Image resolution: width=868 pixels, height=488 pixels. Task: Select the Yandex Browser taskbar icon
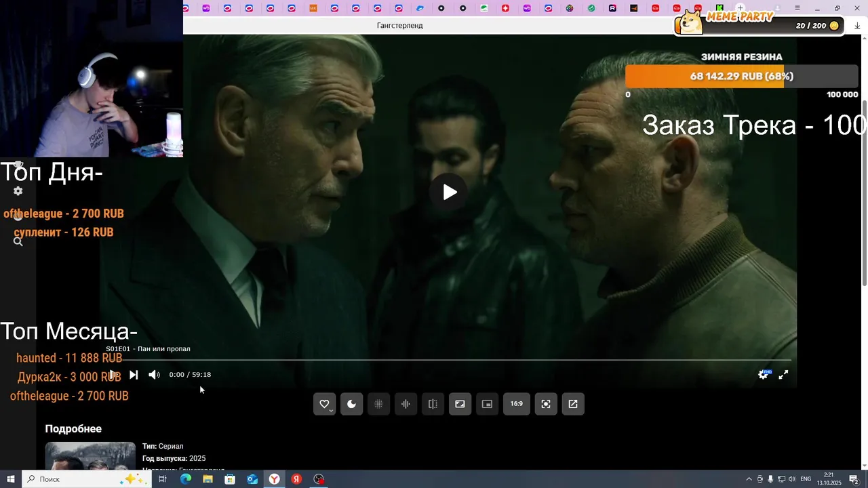[x=274, y=479]
